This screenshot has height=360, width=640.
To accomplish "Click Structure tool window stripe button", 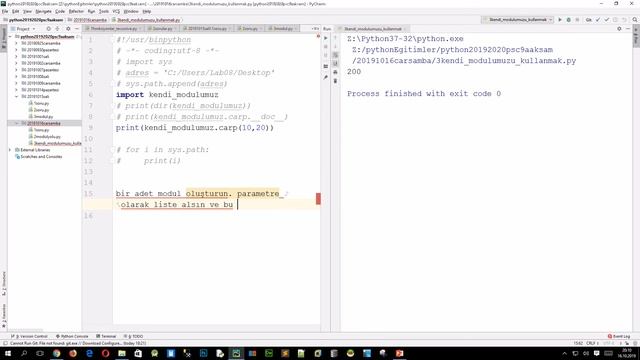I will [x=4, y=284].
